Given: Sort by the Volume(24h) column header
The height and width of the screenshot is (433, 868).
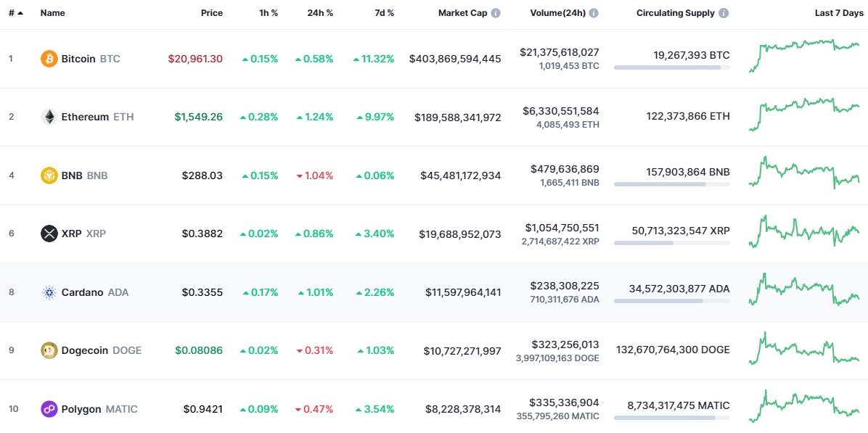Looking at the screenshot, I should (557, 13).
